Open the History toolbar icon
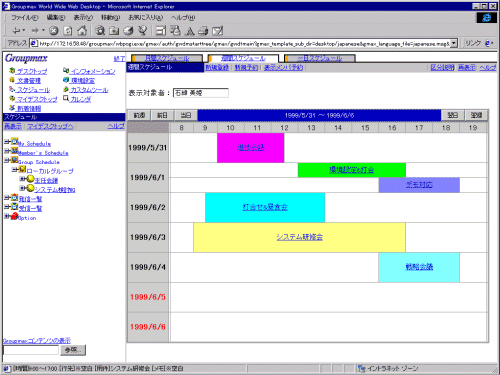This screenshot has height=375, width=500. pyautogui.click(x=128, y=31)
